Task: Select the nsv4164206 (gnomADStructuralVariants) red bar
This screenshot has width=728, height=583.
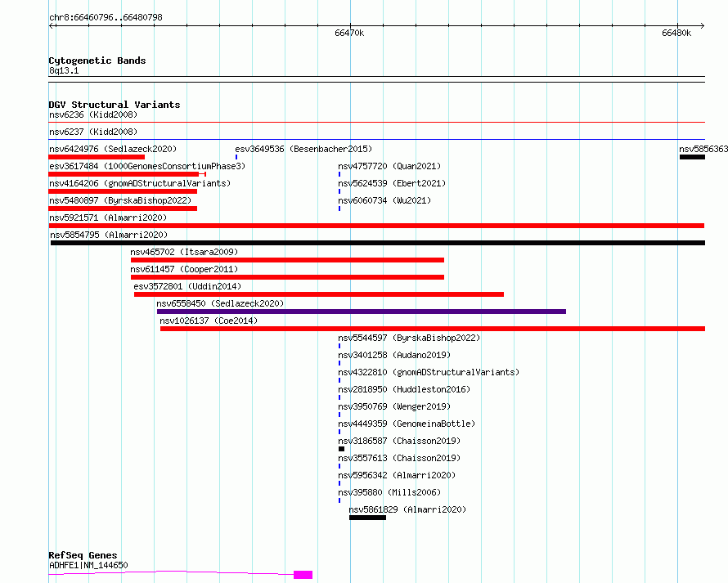Action: coord(123,191)
